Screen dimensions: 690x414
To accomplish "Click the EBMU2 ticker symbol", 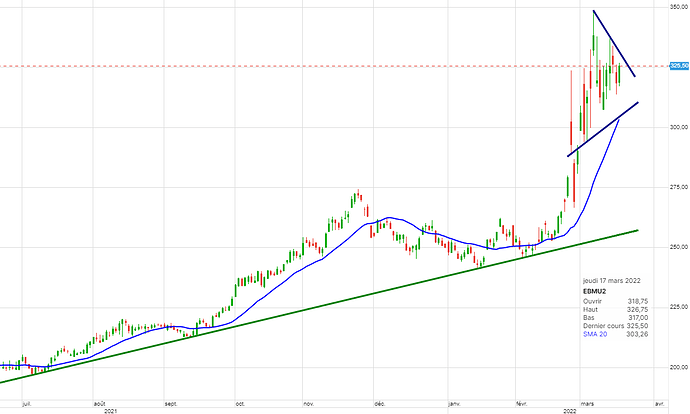I will [x=595, y=291].
